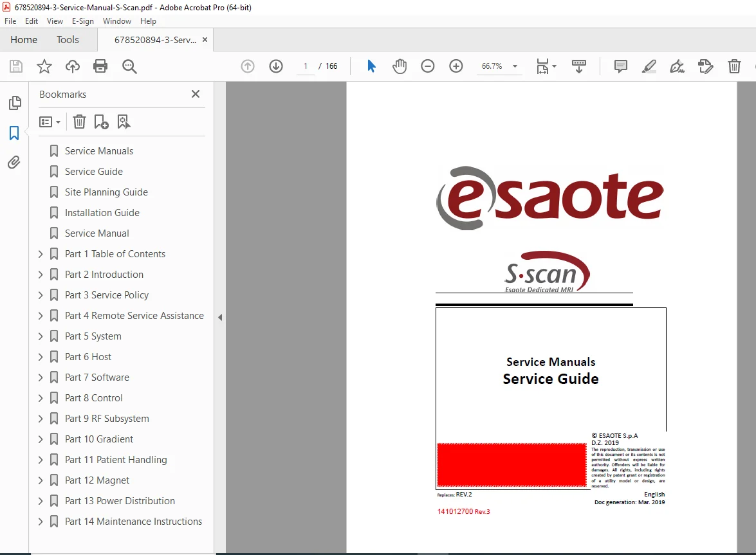This screenshot has height=555, width=756.
Task: Select the highlight text pen
Action: pos(649,66)
